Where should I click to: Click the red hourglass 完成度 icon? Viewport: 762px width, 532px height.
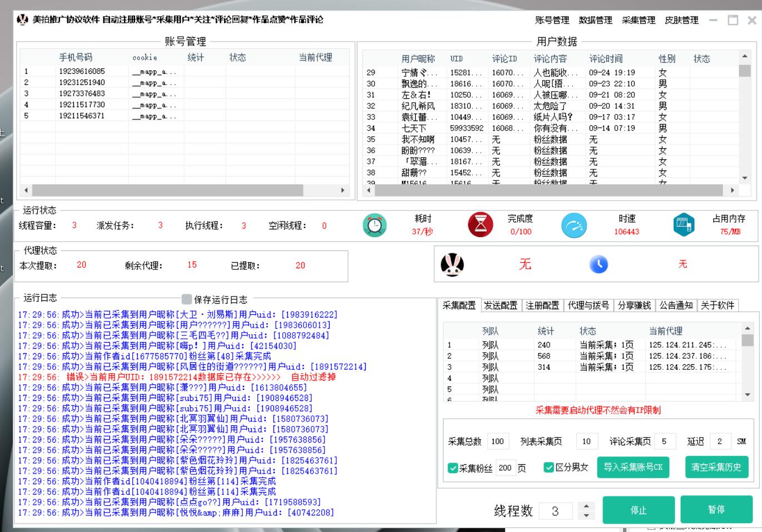click(x=480, y=225)
